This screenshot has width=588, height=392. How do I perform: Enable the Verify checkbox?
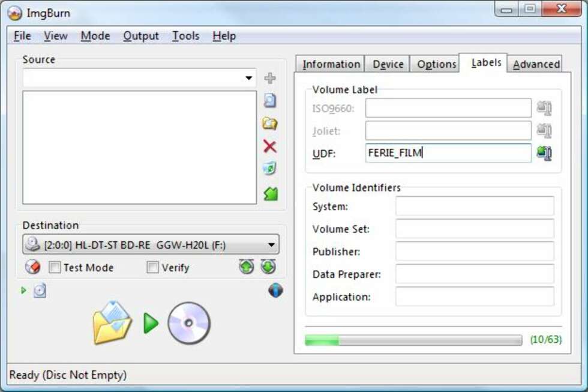pos(152,268)
